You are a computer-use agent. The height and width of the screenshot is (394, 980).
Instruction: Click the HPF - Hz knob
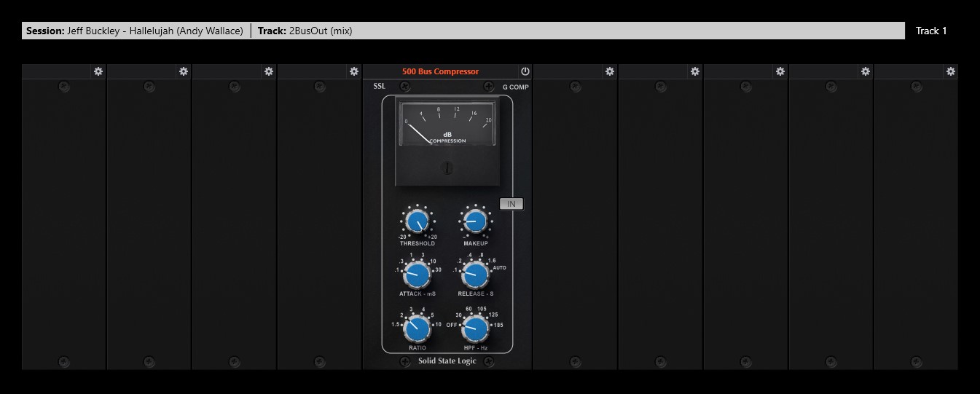click(x=475, y=329)
